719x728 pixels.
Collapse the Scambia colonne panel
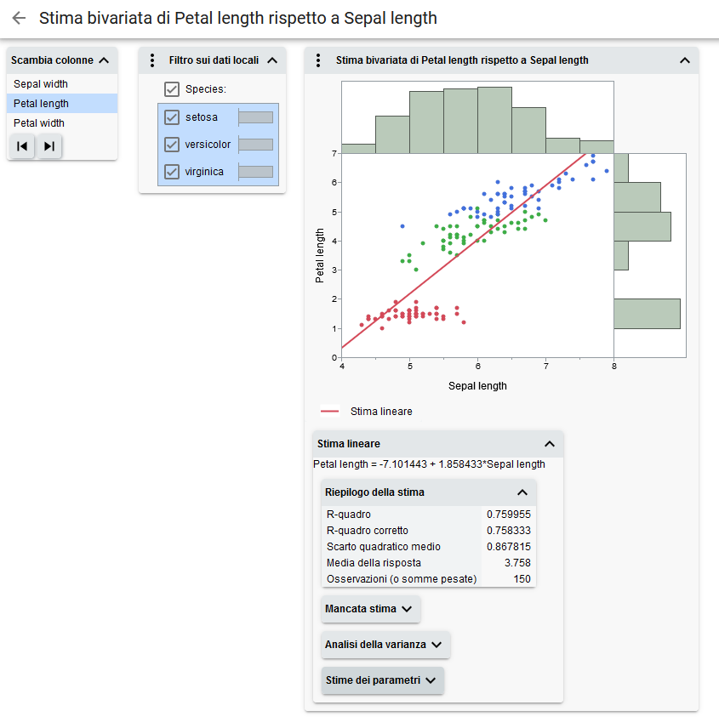tap(104, 60)
